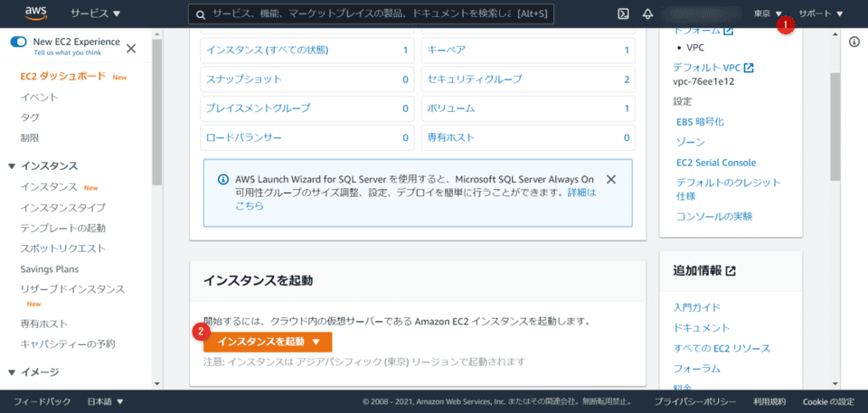Select スポットリクエスト in the sidebar
868x413 pixels.
pyautogui.click(x=62, y=249)
